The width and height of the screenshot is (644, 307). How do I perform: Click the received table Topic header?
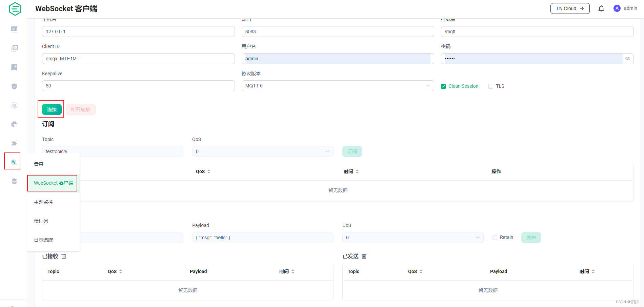click(x=53, y=271)
